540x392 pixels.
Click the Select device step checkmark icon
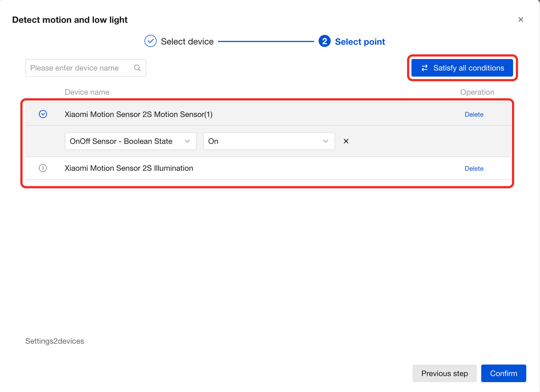pyautogui.click(x=151, y=41)
